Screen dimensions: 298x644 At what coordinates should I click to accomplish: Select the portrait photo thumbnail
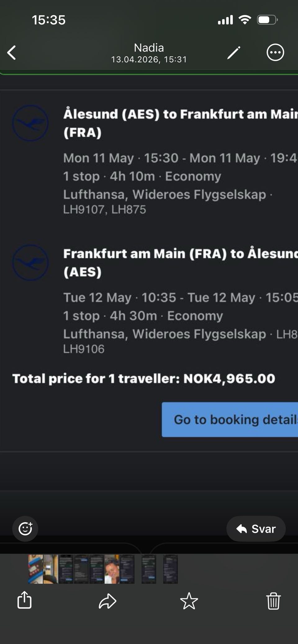click(x=112, y=569)
